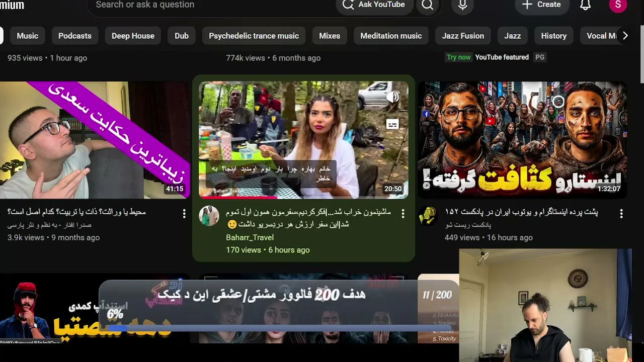Image resolution: width=644 pixels, height=362 pixels.
Task: Visit the Baharr_Travel channel name link
Action: (250, 237)
